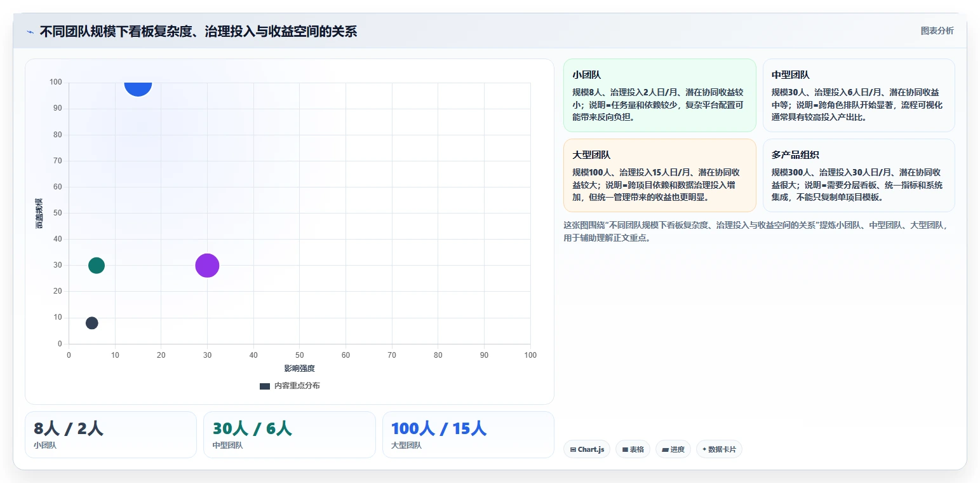Select the 30人 / 6人 stat card
The height and width of the screenshot is (483, 980).
point(290,435)
